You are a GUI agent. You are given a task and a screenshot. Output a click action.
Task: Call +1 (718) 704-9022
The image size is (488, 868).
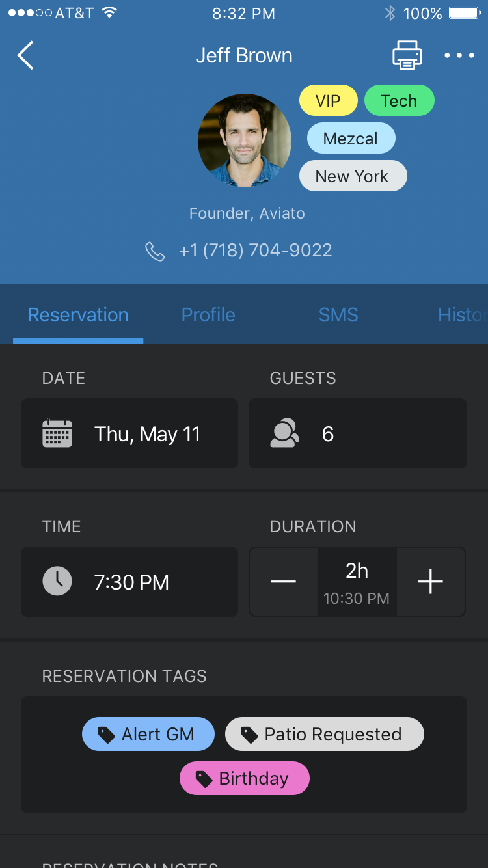coord(256,251)
